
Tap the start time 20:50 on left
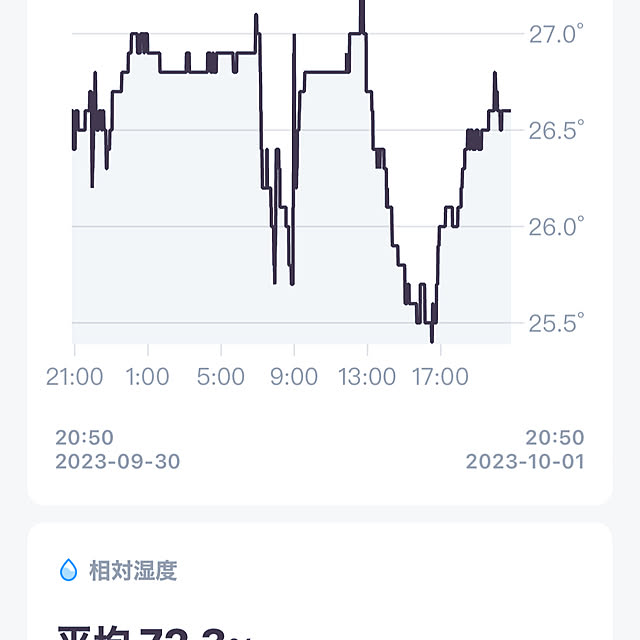coord(84,438)
